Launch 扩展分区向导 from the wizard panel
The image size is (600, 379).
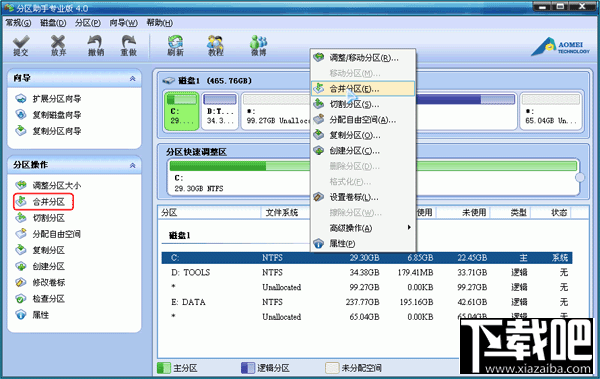[48, 99]
